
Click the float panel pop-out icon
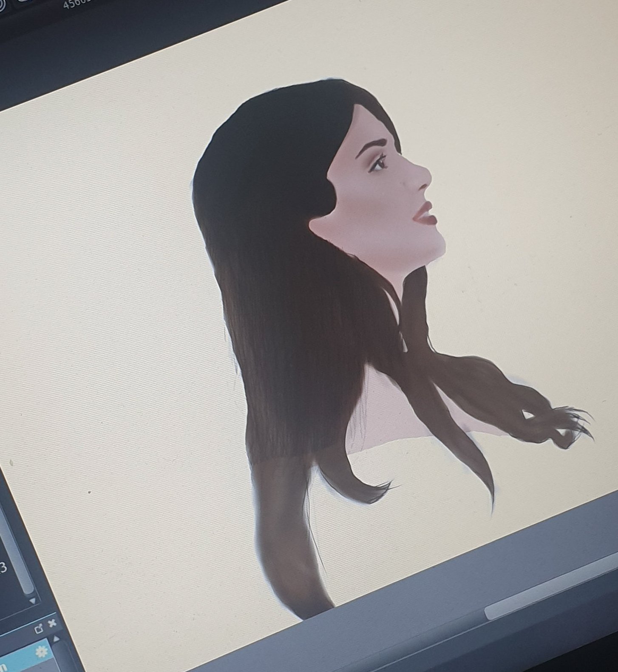[39, 629]
